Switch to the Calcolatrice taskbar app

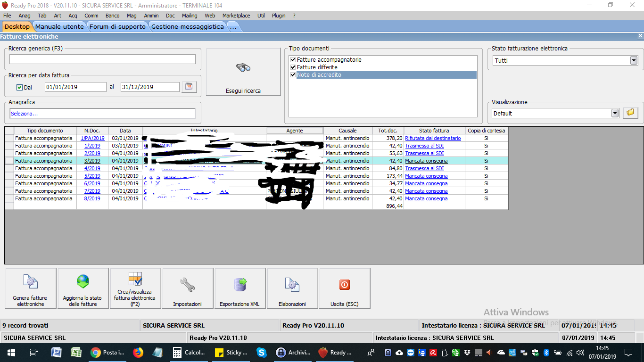(x=190, y=352)
